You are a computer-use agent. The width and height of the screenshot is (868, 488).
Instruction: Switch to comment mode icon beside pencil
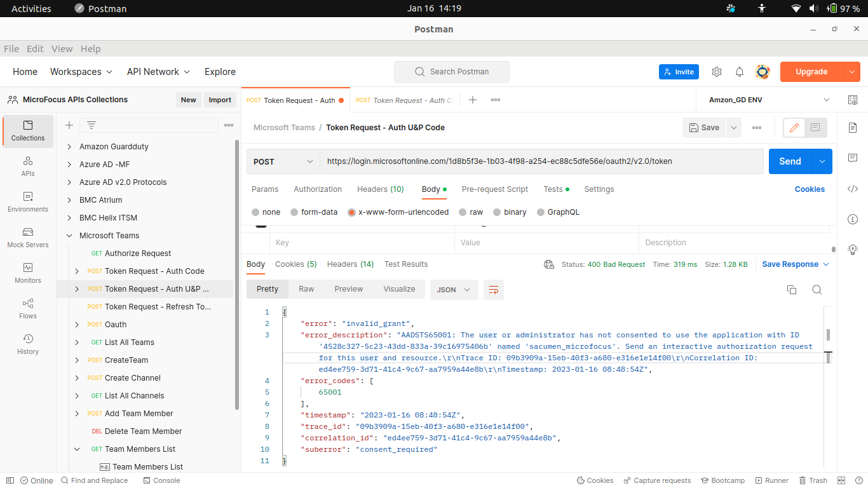tap(815, 128)
